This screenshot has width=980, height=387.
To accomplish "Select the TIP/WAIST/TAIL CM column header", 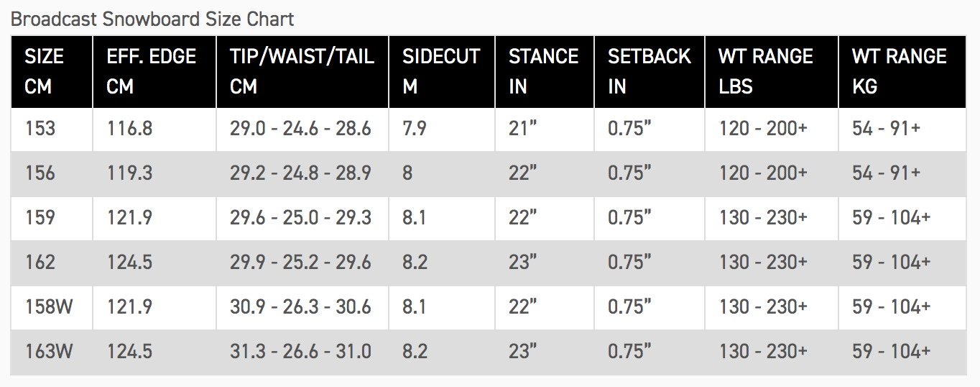I will click(x=302, y=71).
